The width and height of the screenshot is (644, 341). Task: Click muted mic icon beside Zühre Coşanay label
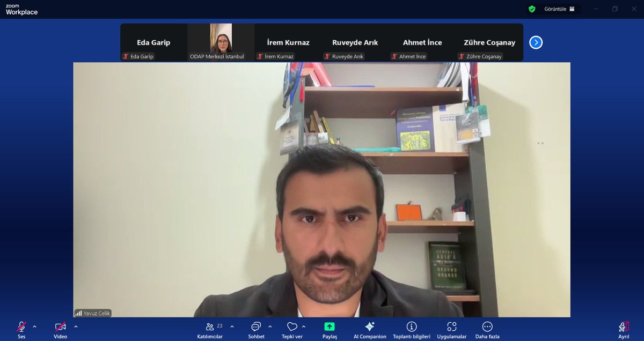click(462, 56)
